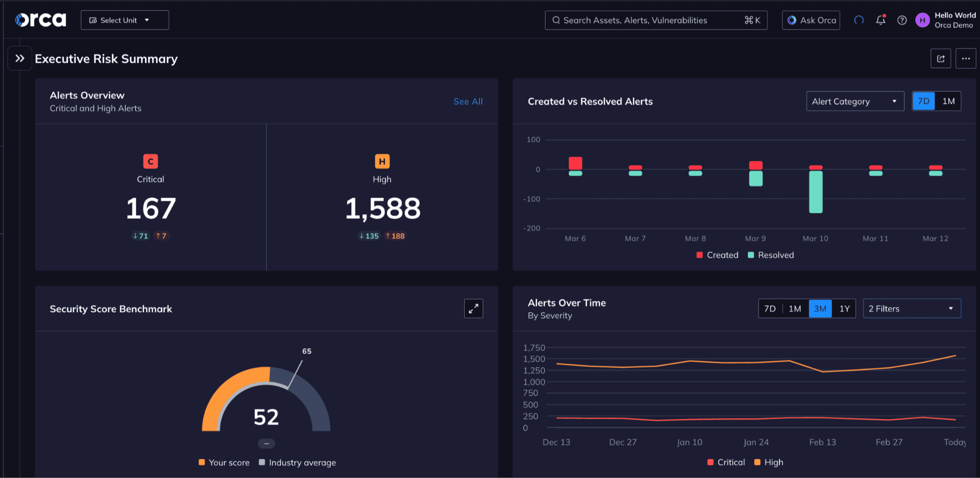Select 1M range for Alerts Over Time
The width and height of the screenshot is (980, 478).
coord(795,309)
